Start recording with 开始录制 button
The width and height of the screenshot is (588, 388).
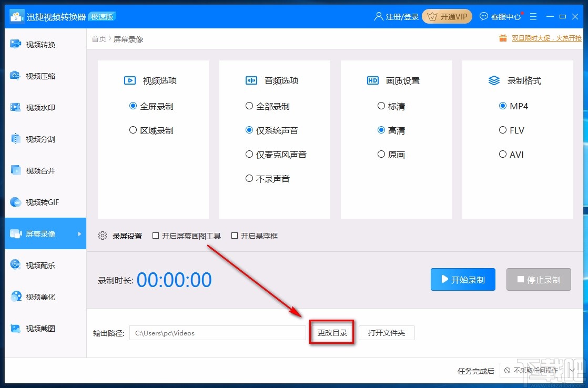point(462,279)
